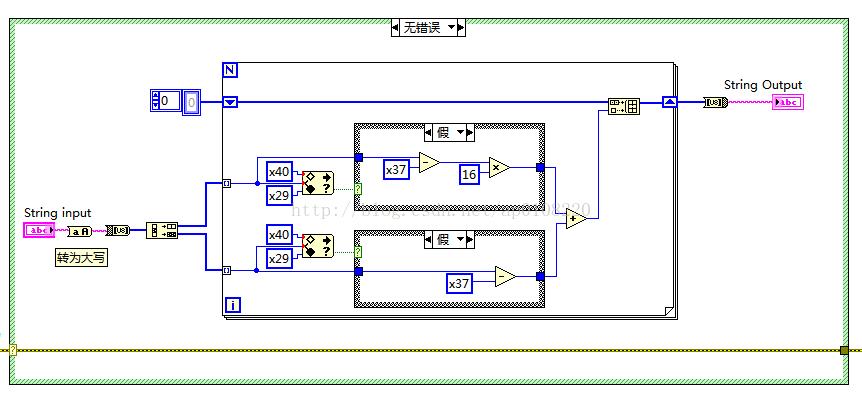Open the 假 dropdown of lower case structure
The width and height of the screenshot is (862, 398).
(x=461, y=239)
